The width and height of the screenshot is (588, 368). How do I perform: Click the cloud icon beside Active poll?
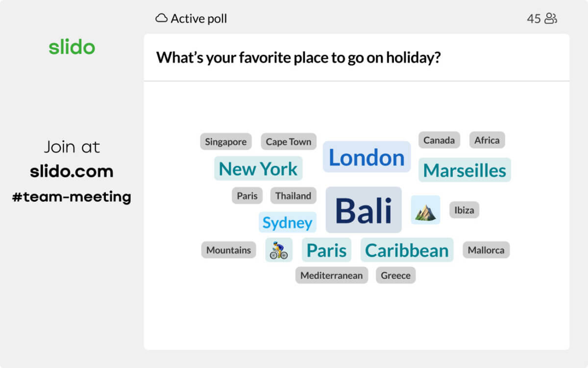click(x=161, y=19)
